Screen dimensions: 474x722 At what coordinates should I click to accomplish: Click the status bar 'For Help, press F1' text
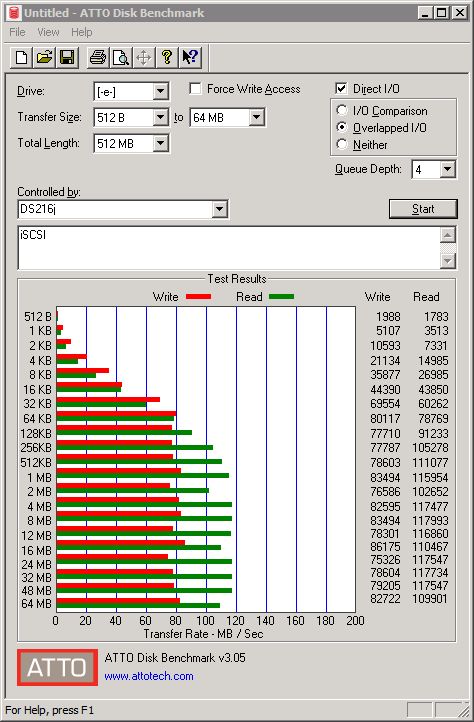click(x=49, y=710)
